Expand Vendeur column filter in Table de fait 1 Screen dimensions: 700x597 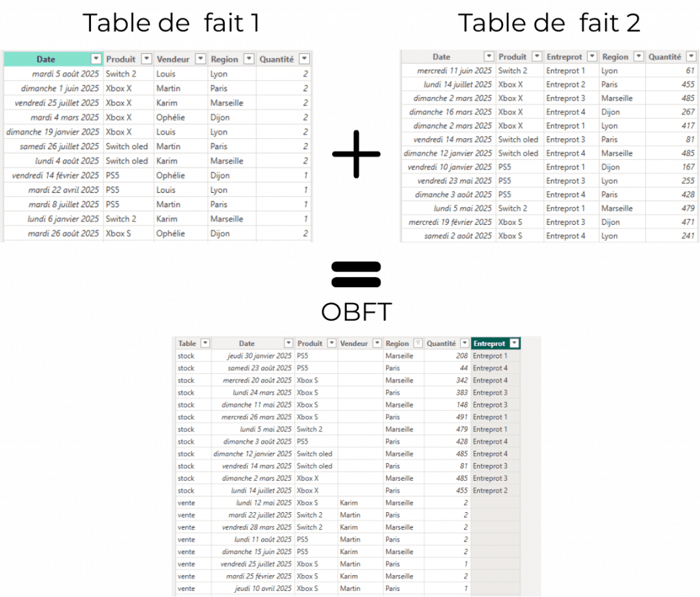[200, 59]
